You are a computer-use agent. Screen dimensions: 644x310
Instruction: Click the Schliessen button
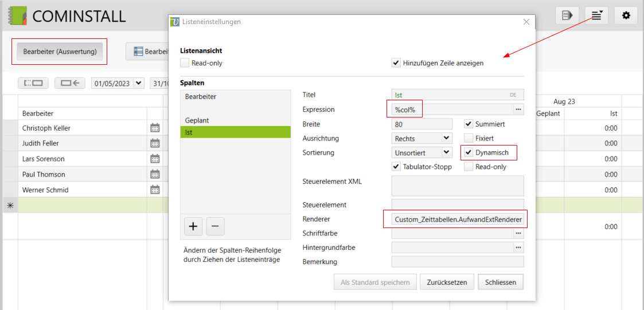[x=501, y=282]
